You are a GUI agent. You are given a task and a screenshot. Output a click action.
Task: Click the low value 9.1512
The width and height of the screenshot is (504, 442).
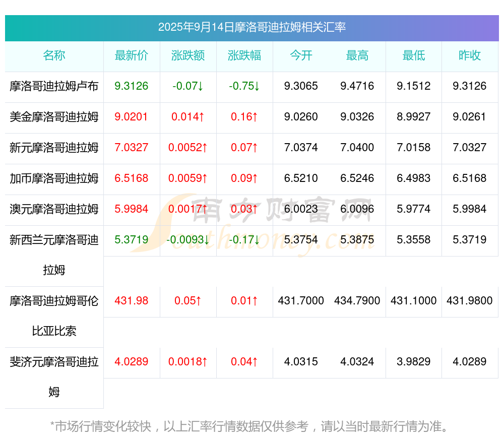pyautogui.click(x=414, y=86)
